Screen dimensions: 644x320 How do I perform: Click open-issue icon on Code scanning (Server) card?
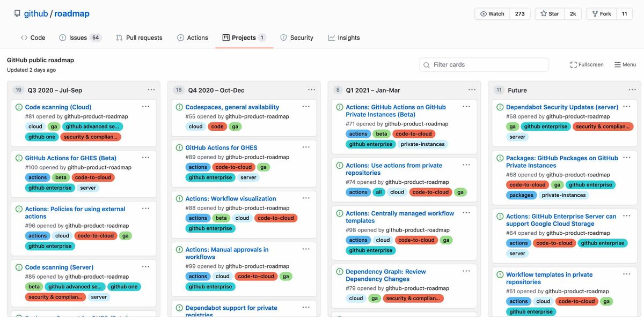tap(19, 267)
